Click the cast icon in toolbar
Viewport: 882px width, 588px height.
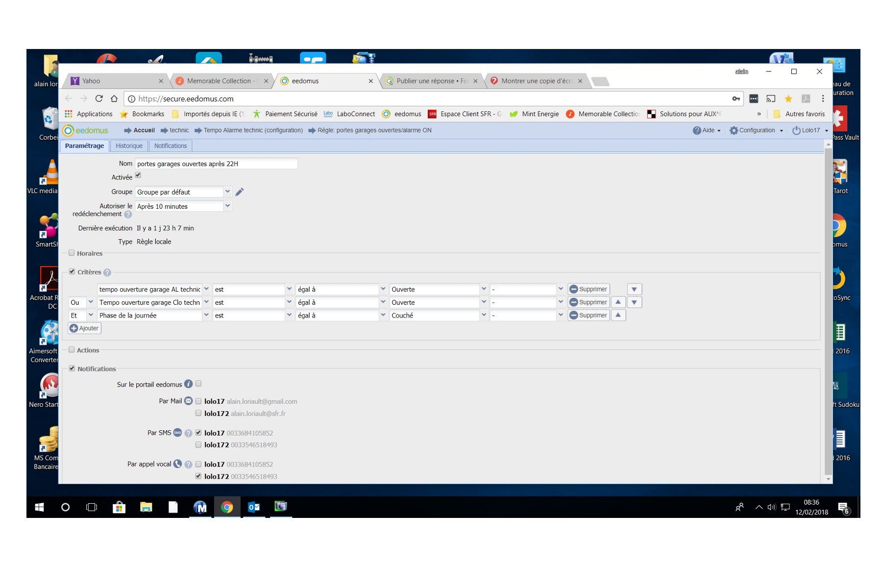(771, 98)
